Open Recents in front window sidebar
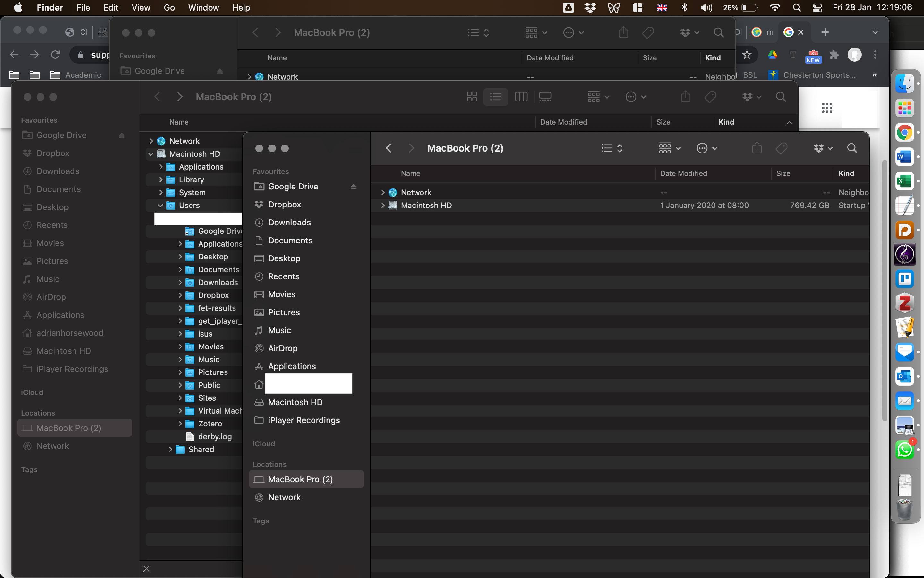Screen dimensions: 924x578 coord(284,276)
